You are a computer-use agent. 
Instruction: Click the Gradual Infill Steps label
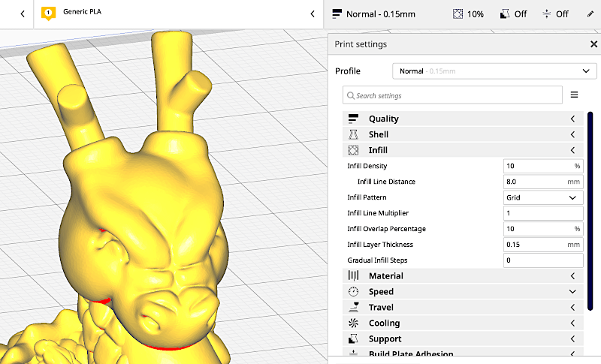coord(378,260)
